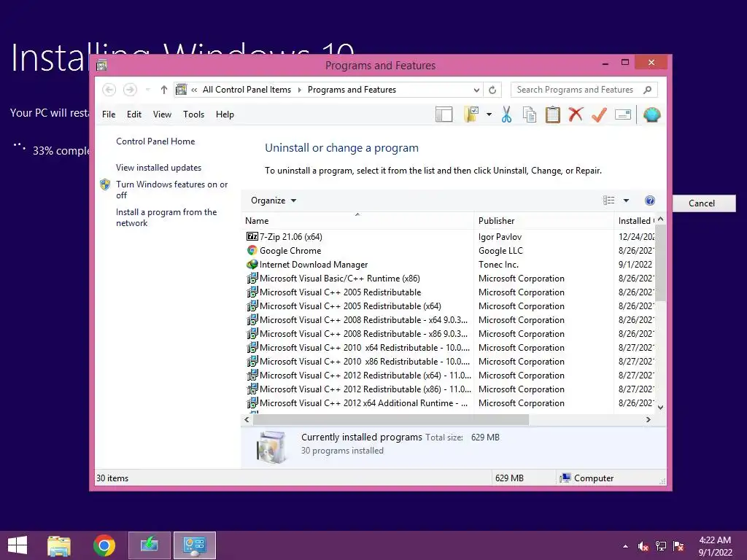Open the File menu

click(x=109, y=114)
